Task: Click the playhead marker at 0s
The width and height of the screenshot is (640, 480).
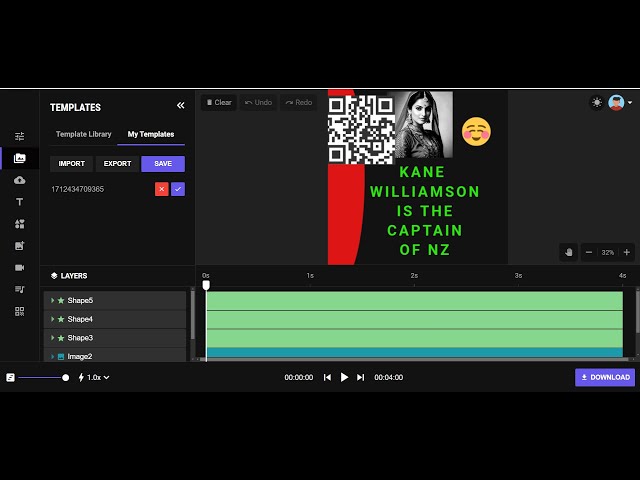Action: (206, 285)
